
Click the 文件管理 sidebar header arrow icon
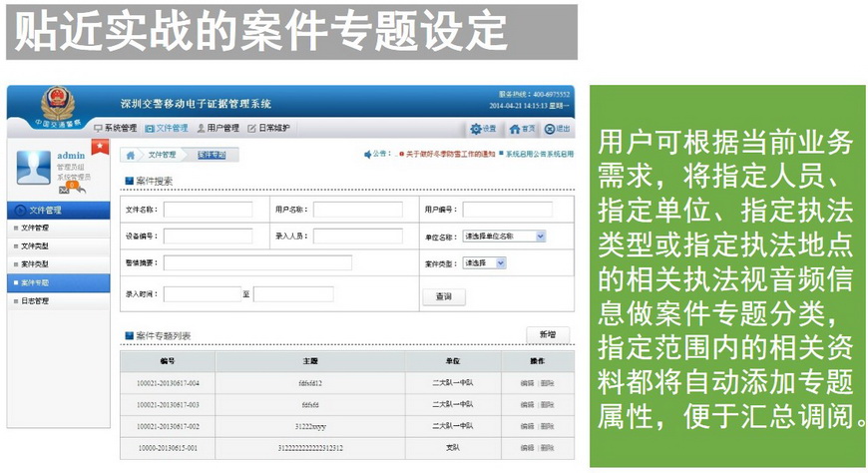[20, 210]
